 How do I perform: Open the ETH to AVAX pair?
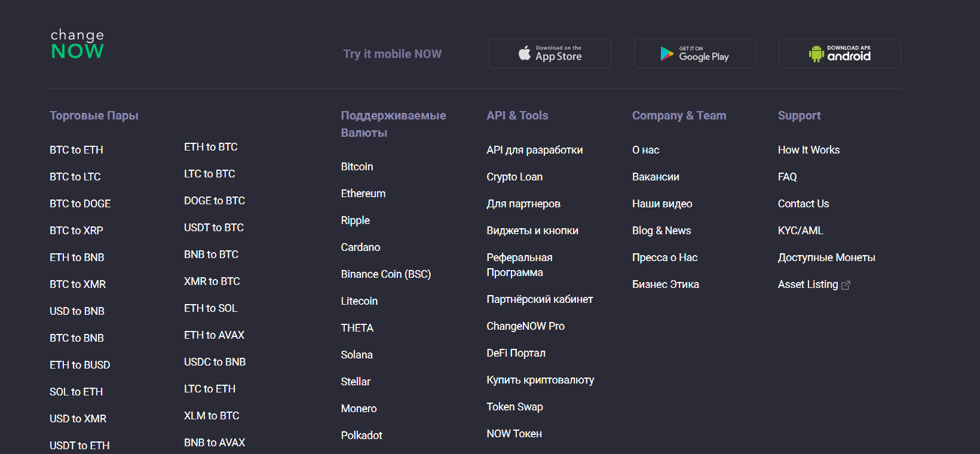point(215,335)
